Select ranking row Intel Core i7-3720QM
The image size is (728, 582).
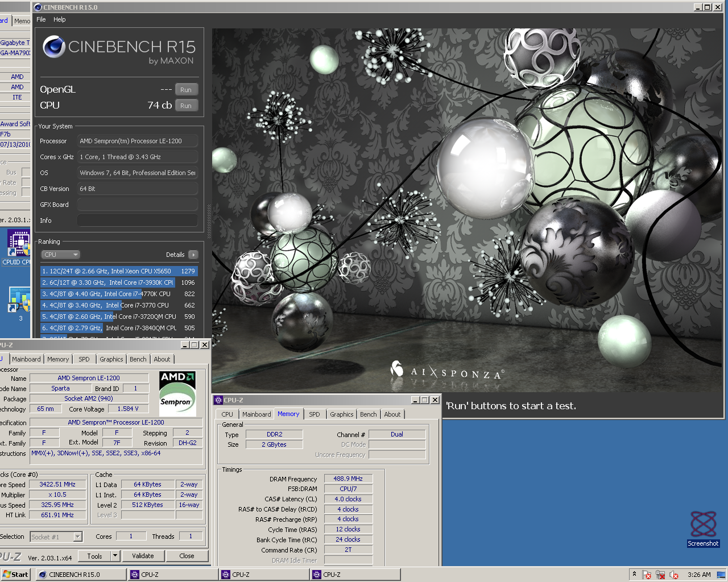119,317
